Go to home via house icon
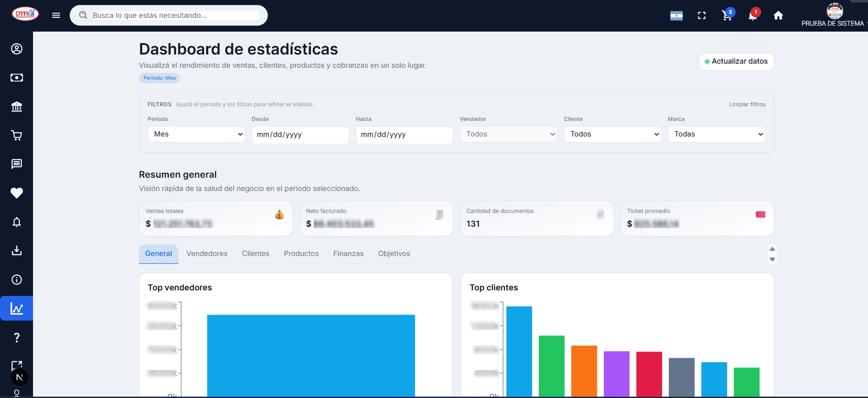Screen dimensions: 868x398 (778, 16)
